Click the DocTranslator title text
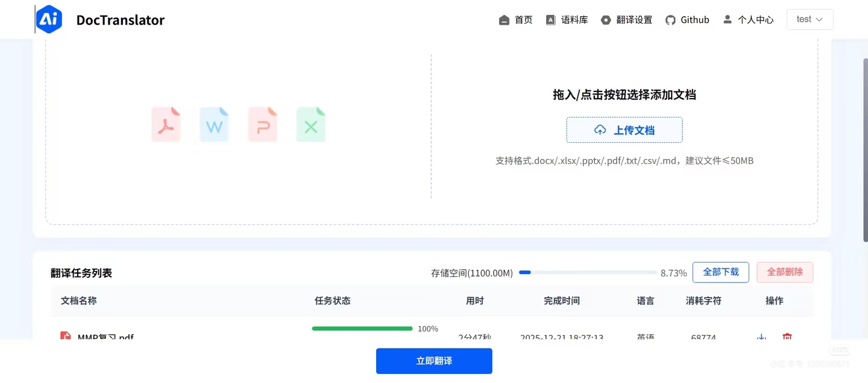The height and width of the screenshot is (383, 868). 121,20
